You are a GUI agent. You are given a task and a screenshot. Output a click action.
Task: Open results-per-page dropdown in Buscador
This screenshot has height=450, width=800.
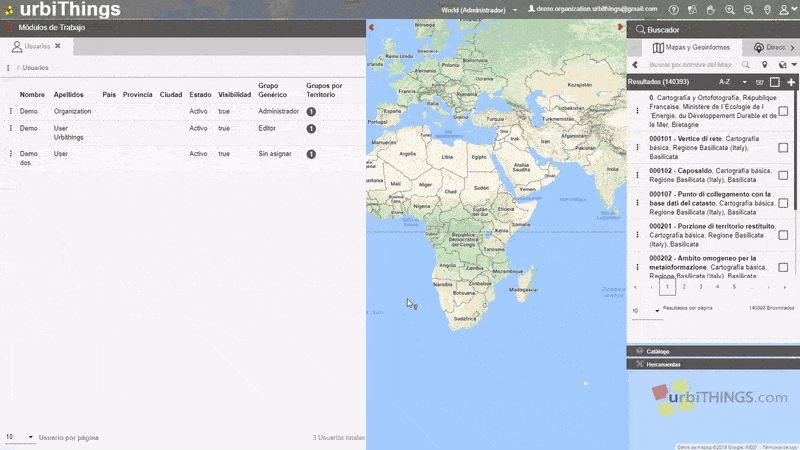point(646,310)
